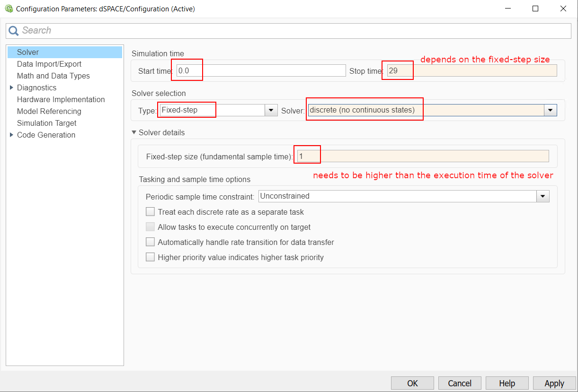Viewport: 578px width, 392px height.
Task: Enable Treat each discrete rate as separate task
Action: pos(150,212)
